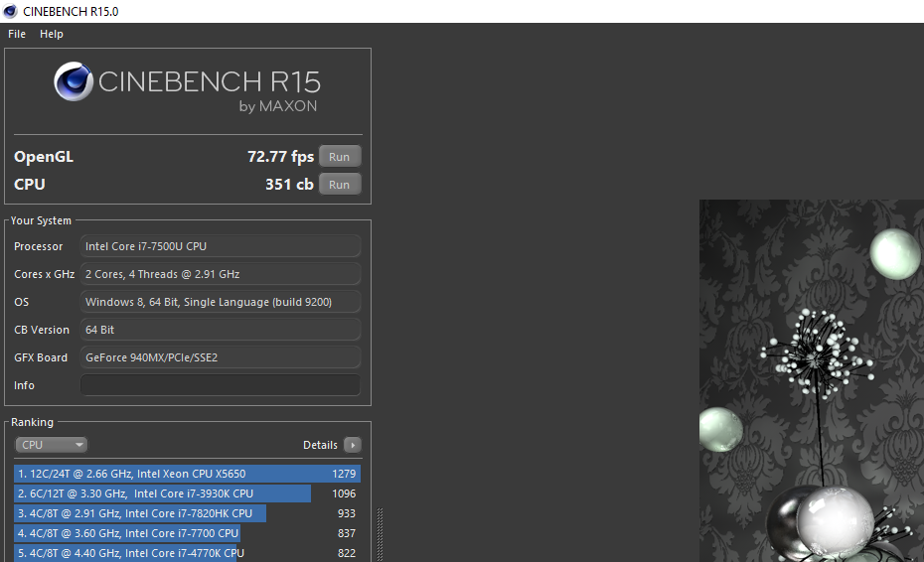Click the GFX Board field GeForce 940MX
This screenshot has height=562, width=924.
(x=220, y=357)
